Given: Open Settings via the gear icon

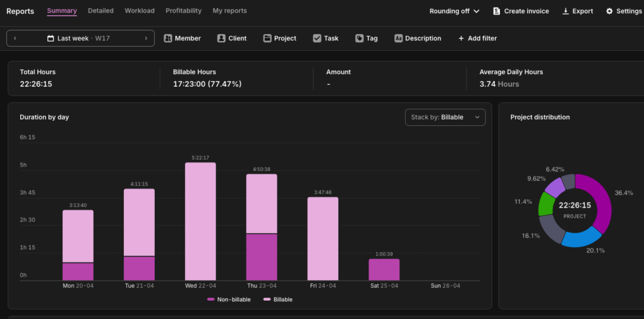Looking at the screenshot, I should (609, 11).
